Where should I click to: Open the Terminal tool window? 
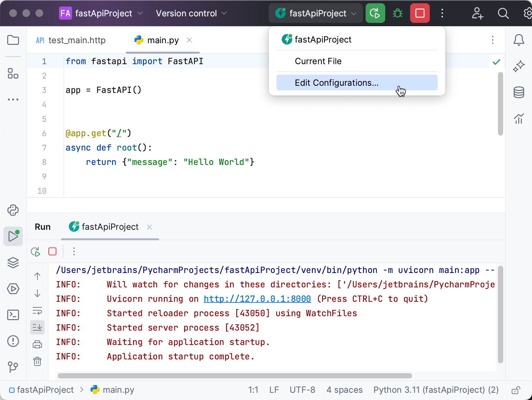pyautogui.click(x=13, y=315)
